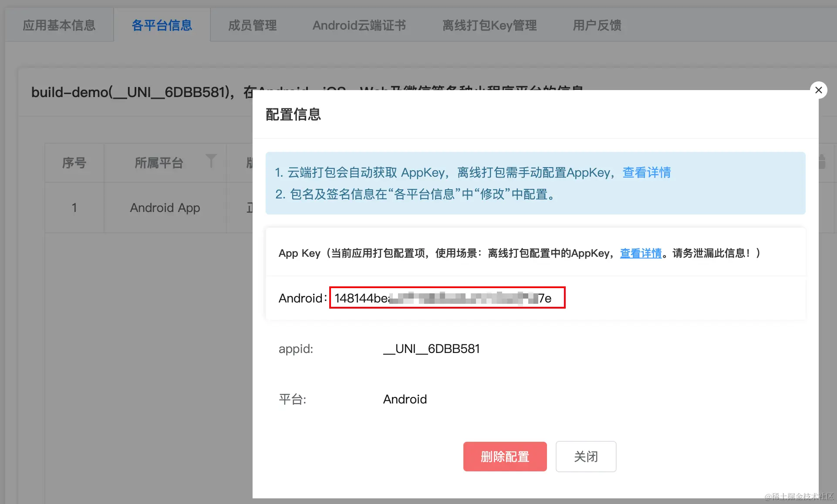Viewport: 837px width, 504px height.
Task: Click the build-demo page heading text
Action: click(x=131, y=92)
